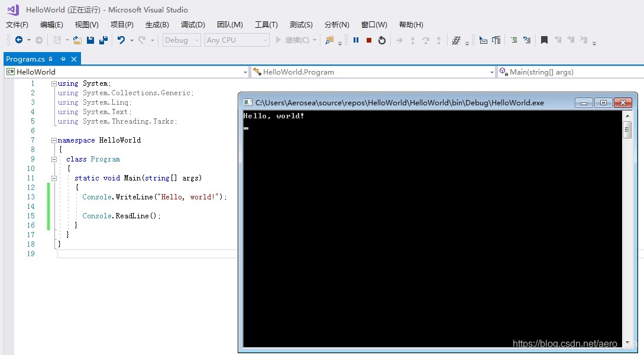Open the 分析(N) Analyze menu
Screen dimensions: 644x355
coord(337,25)
